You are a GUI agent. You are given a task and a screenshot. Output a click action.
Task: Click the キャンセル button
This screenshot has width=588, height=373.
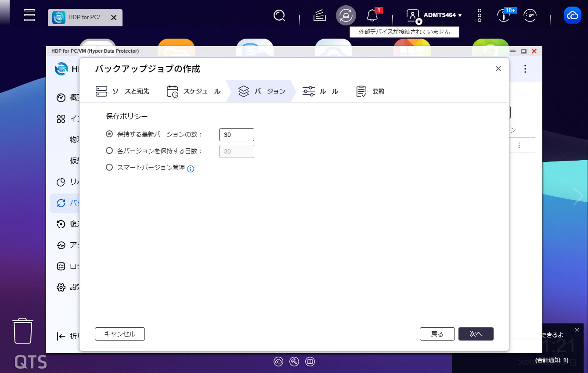tap(119, 334)
